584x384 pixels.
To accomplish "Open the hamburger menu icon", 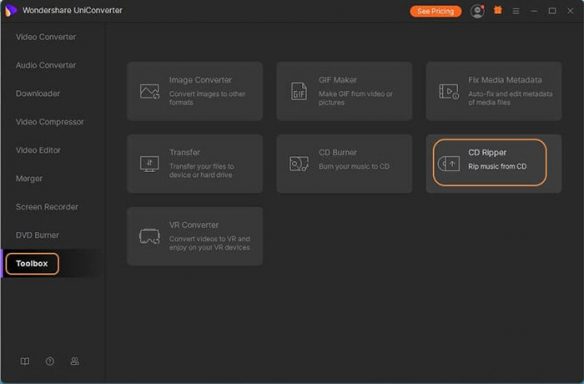I will click(516, 11).
